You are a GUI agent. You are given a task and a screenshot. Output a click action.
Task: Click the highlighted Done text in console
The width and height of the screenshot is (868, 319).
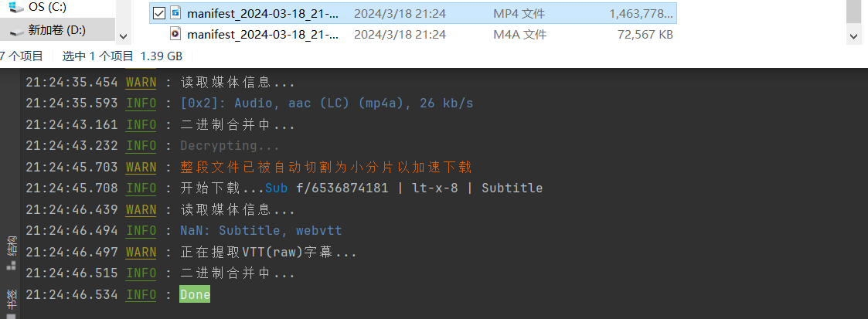point(195,294)
